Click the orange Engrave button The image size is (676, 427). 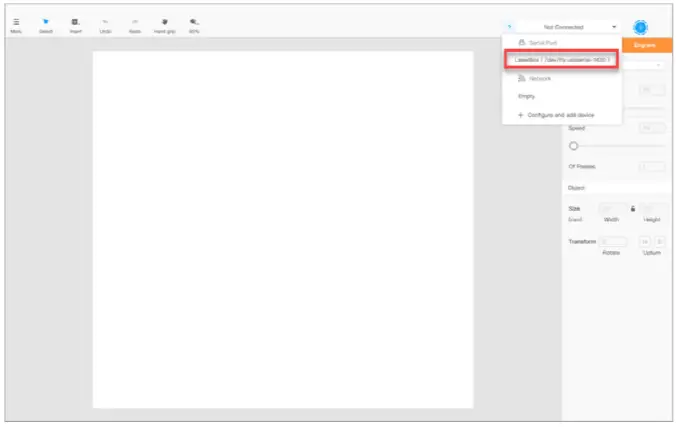tap(647, 45)
